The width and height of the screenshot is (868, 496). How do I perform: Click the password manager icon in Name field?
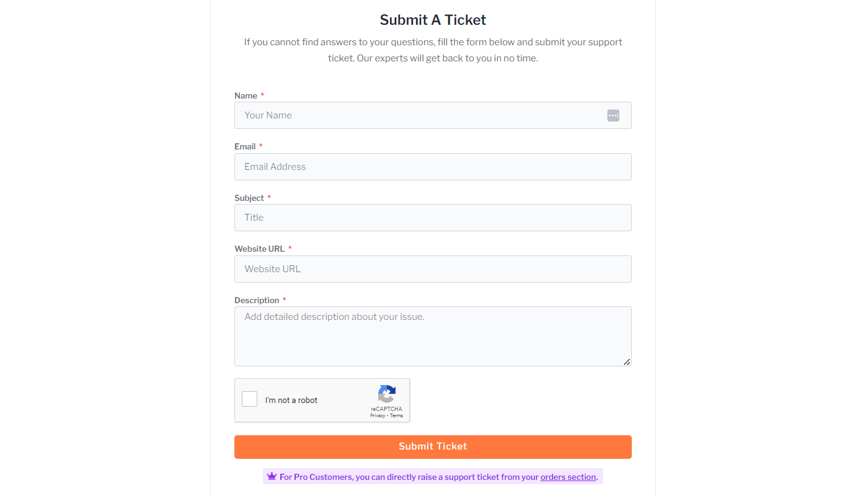(x=613, y=115)
